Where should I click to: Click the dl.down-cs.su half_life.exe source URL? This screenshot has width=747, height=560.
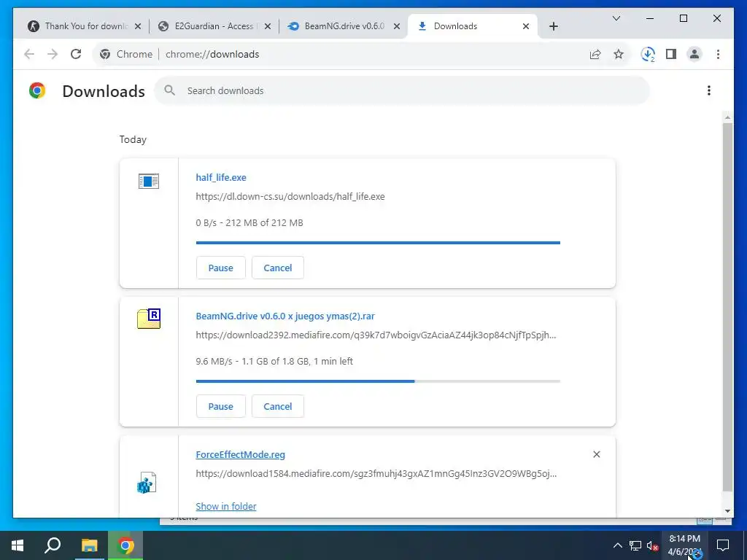click(x=290, y=196)
